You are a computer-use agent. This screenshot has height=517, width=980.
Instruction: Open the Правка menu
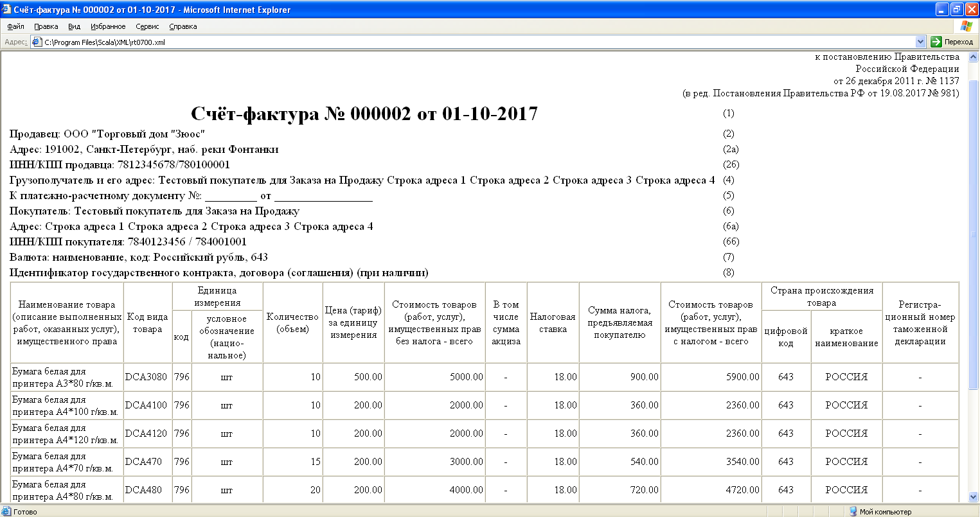point(46,26)
